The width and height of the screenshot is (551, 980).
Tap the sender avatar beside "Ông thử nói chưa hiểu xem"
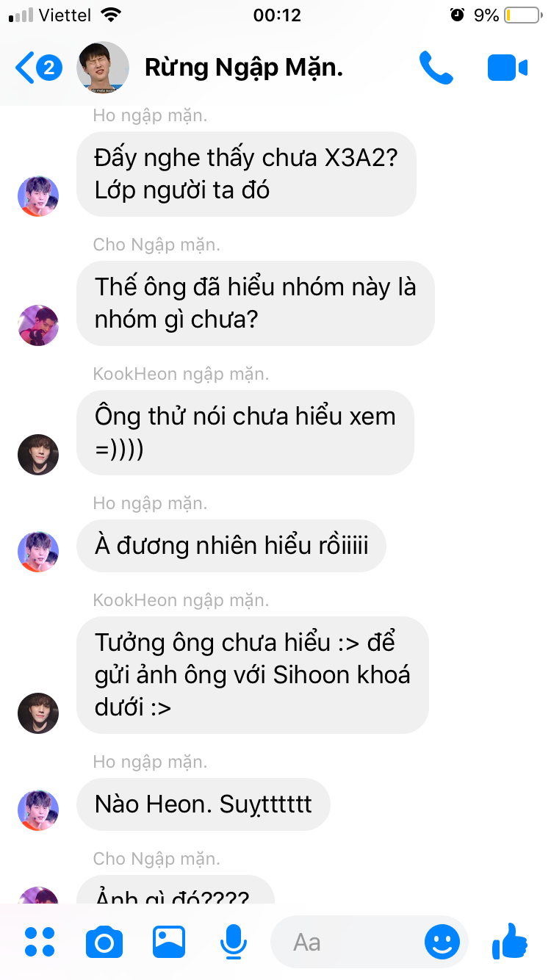[38, 455]
